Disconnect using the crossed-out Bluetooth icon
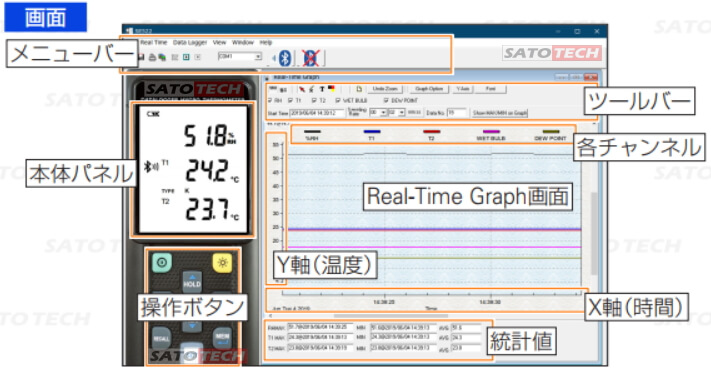The height and width of the screenshot is (371, 711). coord(311,58)
